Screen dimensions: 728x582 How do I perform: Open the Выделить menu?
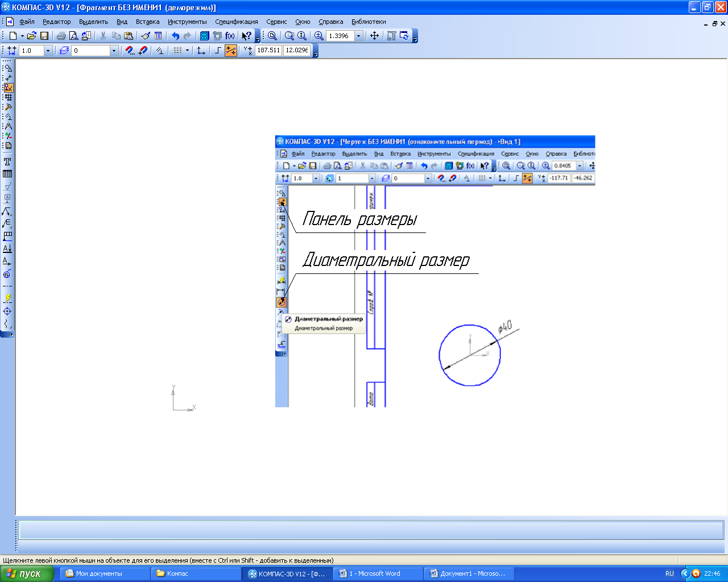pyautogui.click(x=93, y=22)
